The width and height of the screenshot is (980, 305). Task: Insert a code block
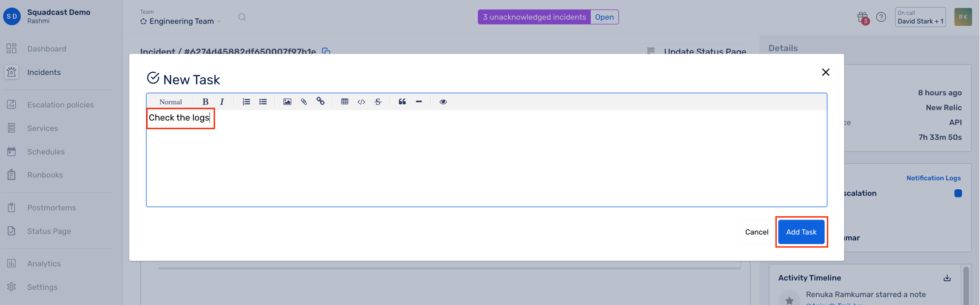click(361, 102)
